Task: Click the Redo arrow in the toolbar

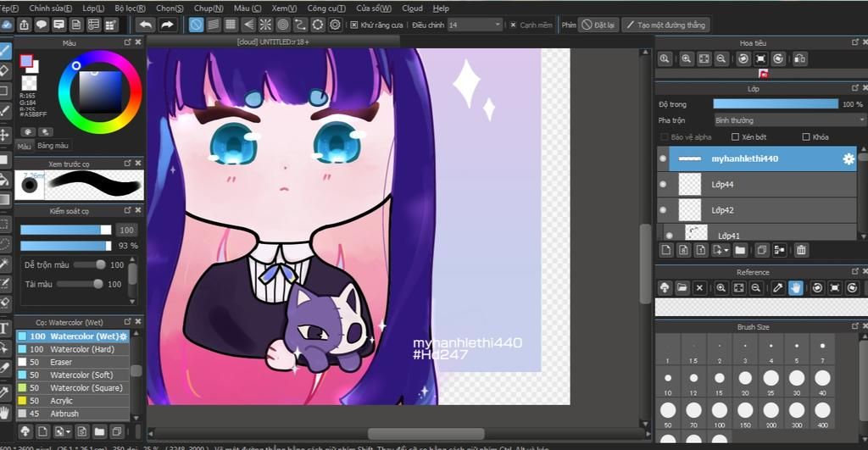Action: click(x=167, y=25)
